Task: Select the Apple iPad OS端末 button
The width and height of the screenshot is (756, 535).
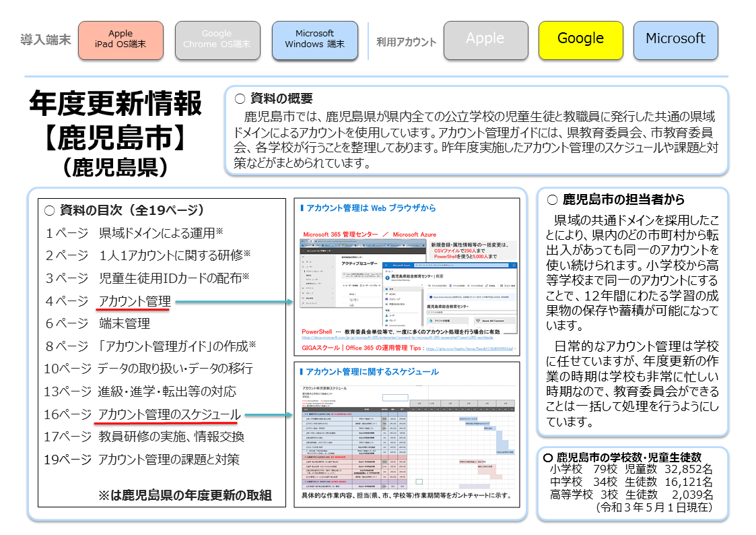Action: click(121, 40)
